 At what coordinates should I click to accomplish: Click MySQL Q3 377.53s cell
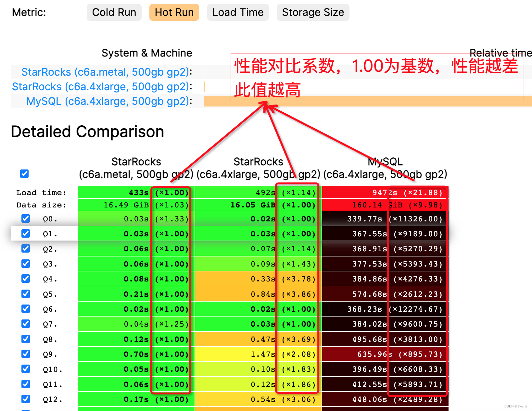pyautogui.click(x=385, y=264)
